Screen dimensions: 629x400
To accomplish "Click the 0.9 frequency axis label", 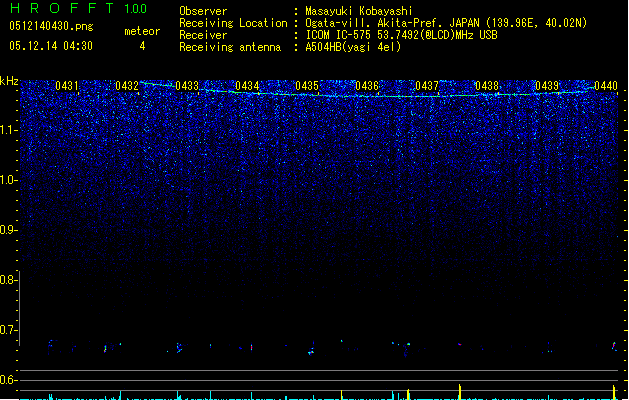I will coord(8,230).
